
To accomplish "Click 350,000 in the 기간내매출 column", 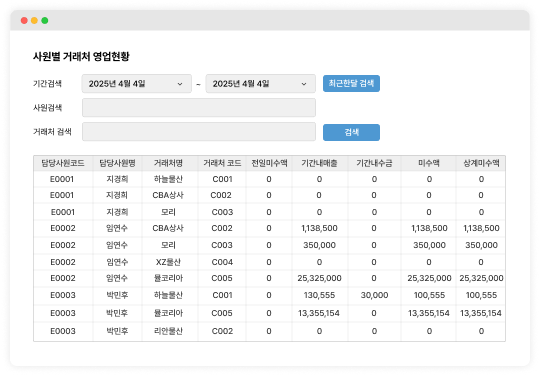I will click(319, 245).
